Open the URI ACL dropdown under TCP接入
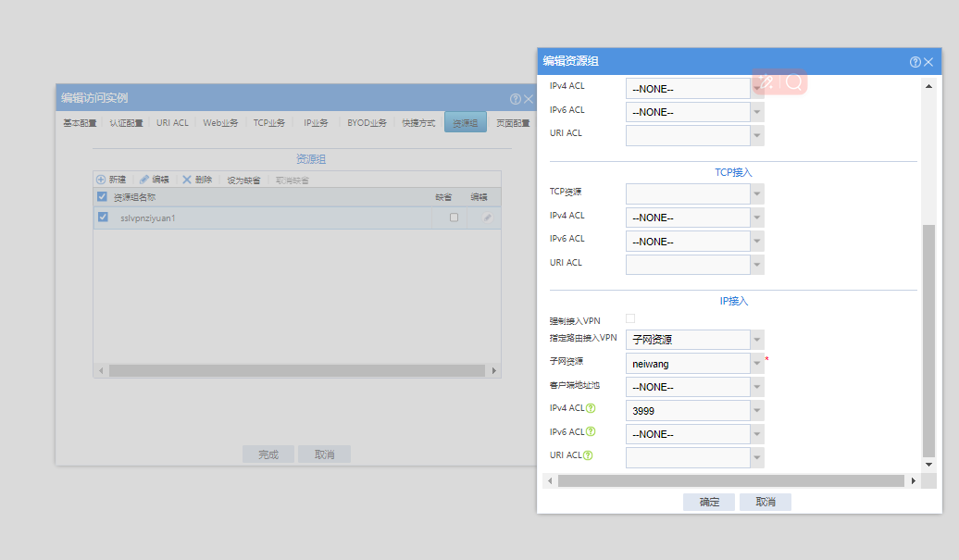The height and width of the screenshot is (560, 959). [757, 265]
